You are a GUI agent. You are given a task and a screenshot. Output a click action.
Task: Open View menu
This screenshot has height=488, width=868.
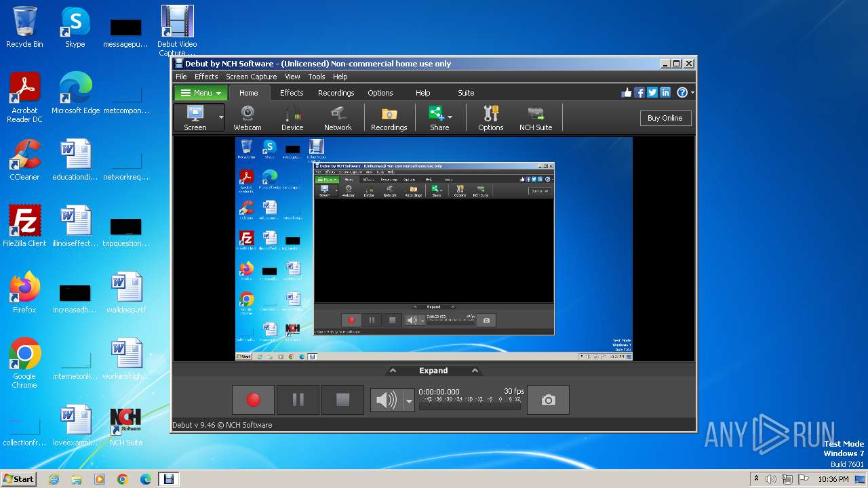click(292, 77)
